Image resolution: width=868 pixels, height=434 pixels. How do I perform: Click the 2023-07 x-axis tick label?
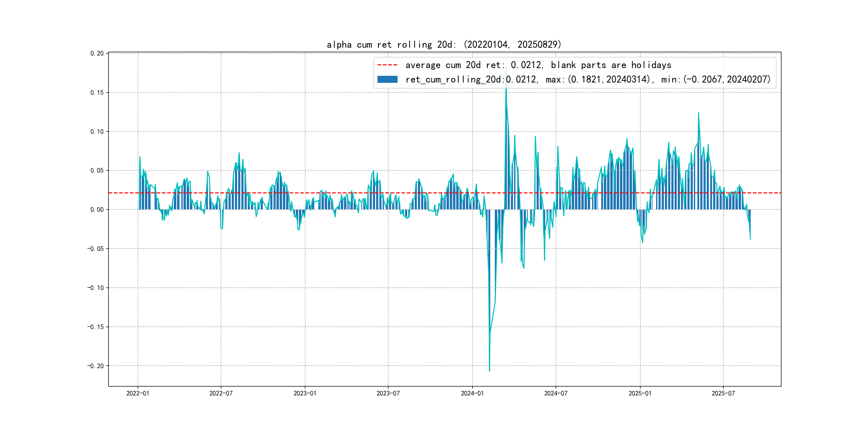[x=388, y=393]
